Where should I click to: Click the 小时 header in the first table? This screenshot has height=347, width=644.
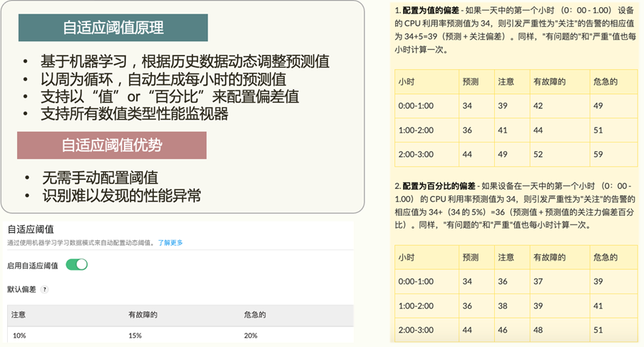point(406,81)
